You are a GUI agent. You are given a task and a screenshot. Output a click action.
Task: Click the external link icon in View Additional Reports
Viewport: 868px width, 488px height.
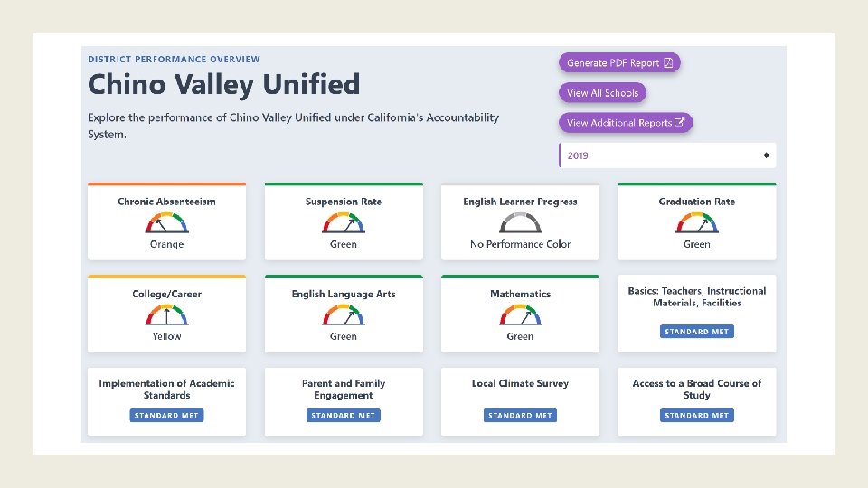(x=679, y=122)
